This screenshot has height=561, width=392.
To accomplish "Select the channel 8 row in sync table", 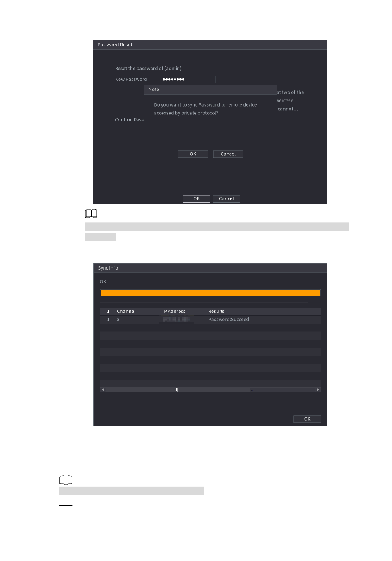I will point(210,320).
